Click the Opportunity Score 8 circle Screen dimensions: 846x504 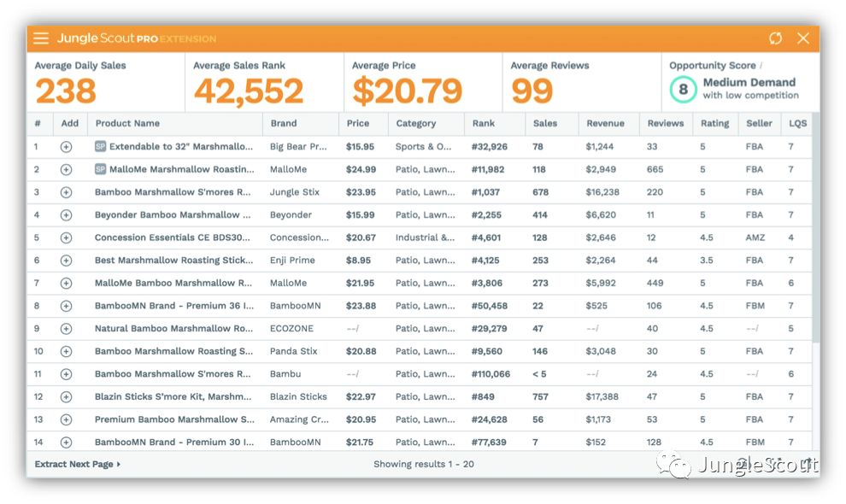click(x=683, y=89)
